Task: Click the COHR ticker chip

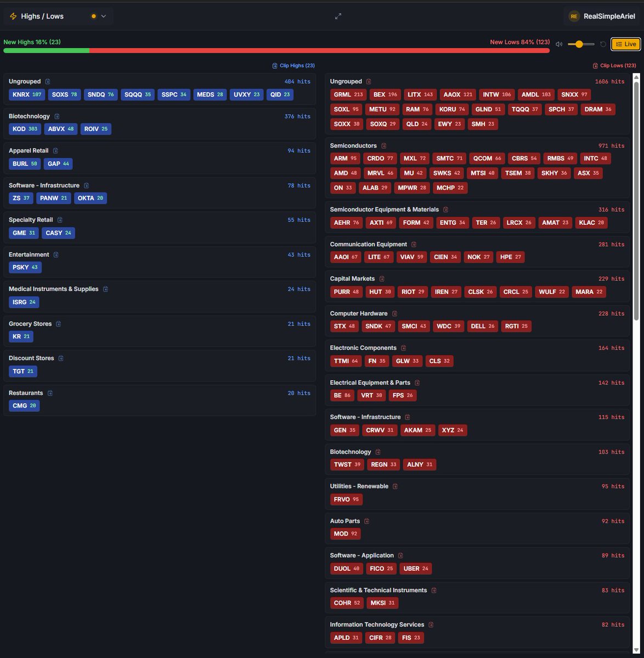Action: click(x=347, y=603)
